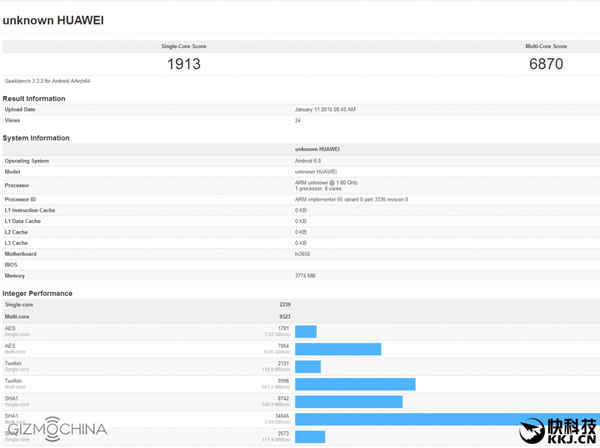Viewport: 600px width, 448px height.
Task: Click the KKJ.CN watermark logo
Action: (561, 429)
